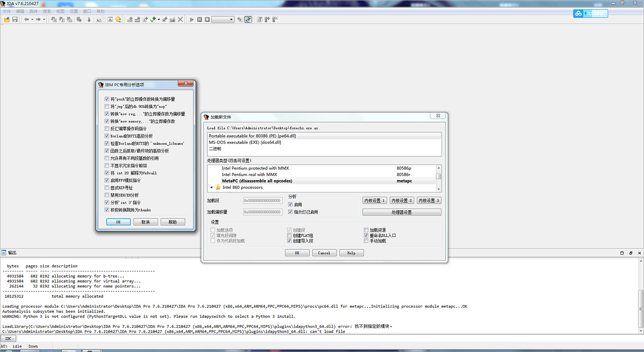Terminate the process with the stop icon
Image resolution: width=644 pixels, height=352 pixels.
click(x=207, y=19)
